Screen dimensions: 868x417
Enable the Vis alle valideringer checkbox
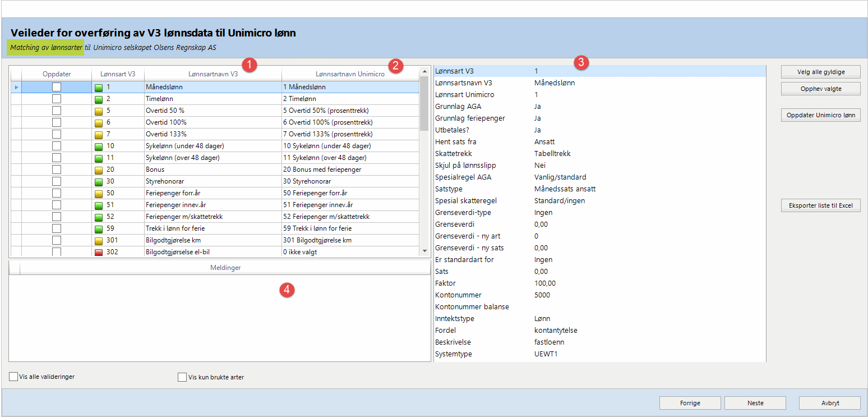click(x=13, y=377)
